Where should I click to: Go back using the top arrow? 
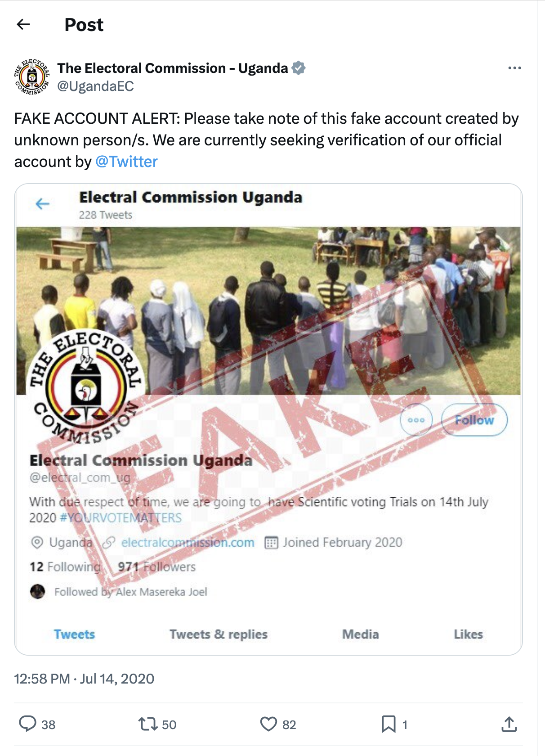coord(23,24)
